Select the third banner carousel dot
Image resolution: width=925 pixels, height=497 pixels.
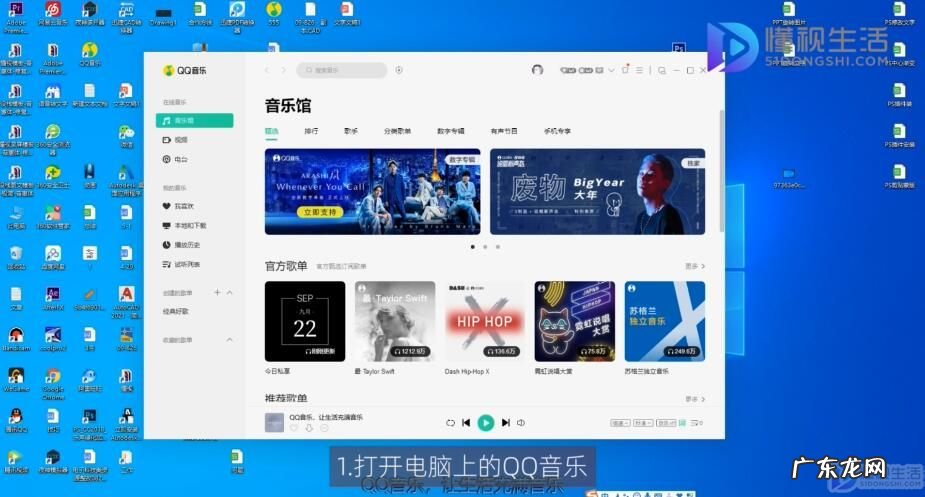point(498,247)
